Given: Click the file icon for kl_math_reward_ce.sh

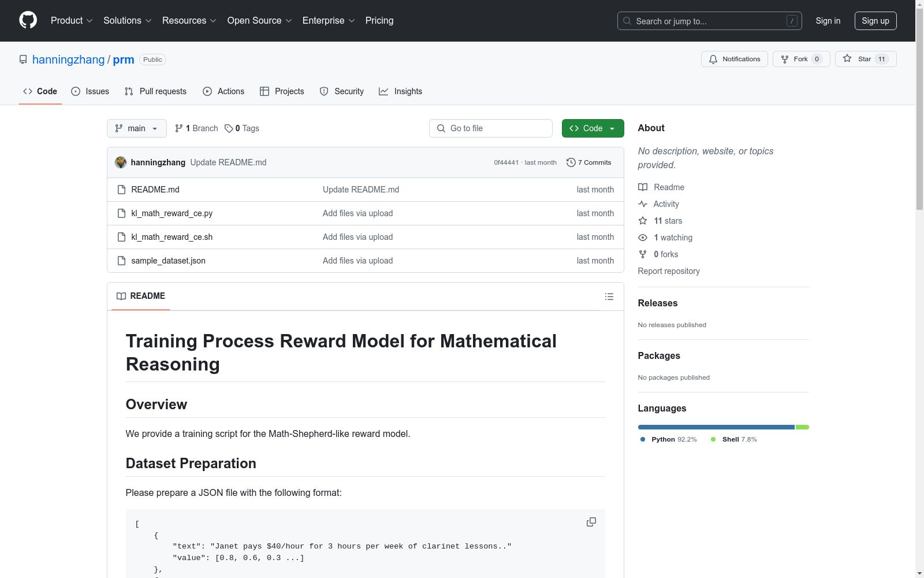Looking at the screenshot, I should [x=121, y=237].
